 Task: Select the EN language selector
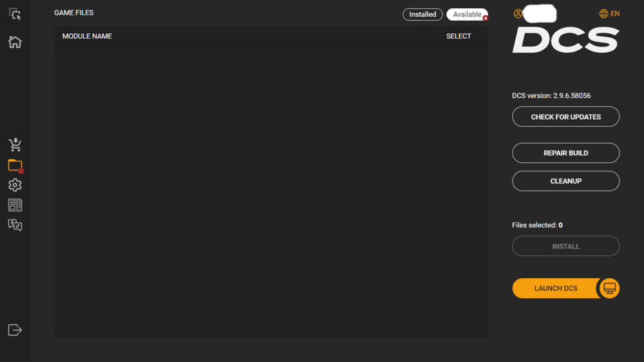[x=615, y=14]
